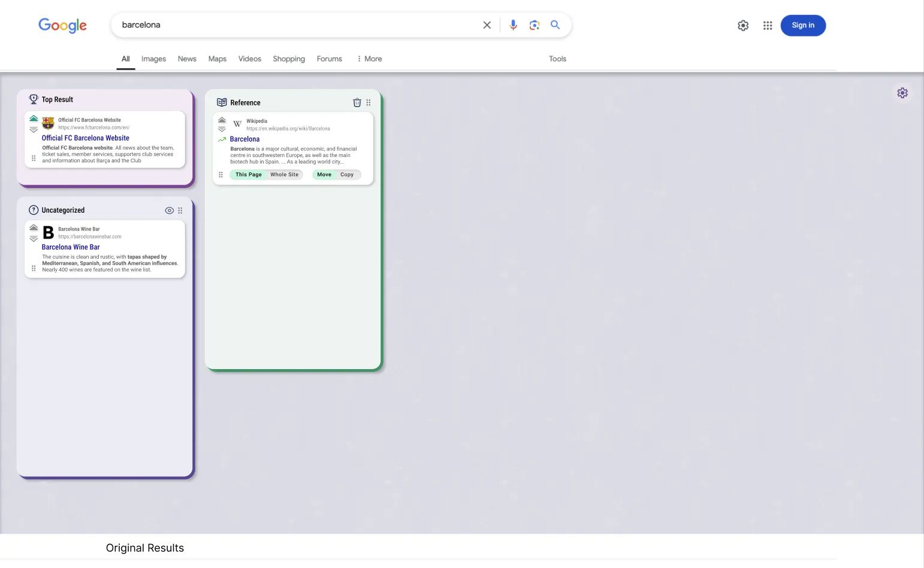The image size is (924, 568).
Task: Open the Barcelona Wikipedia result link
Action: (245, 139)
